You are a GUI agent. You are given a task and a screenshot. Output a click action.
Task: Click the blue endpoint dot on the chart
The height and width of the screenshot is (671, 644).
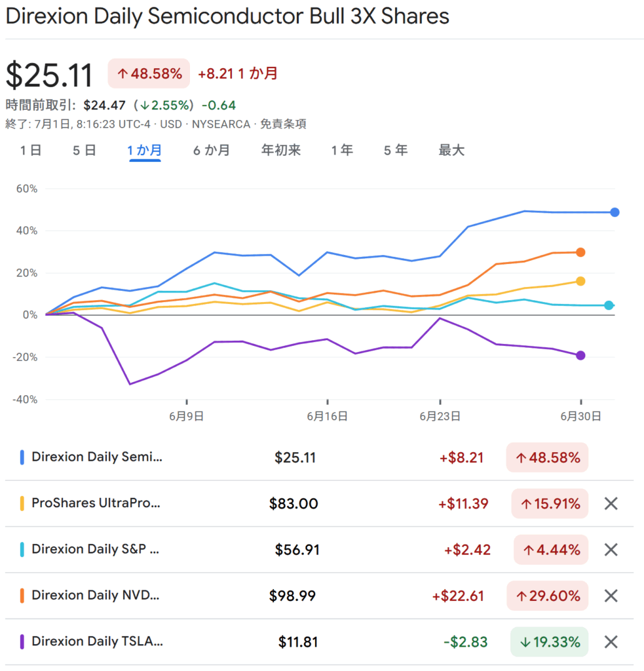(x=615, y=212)
